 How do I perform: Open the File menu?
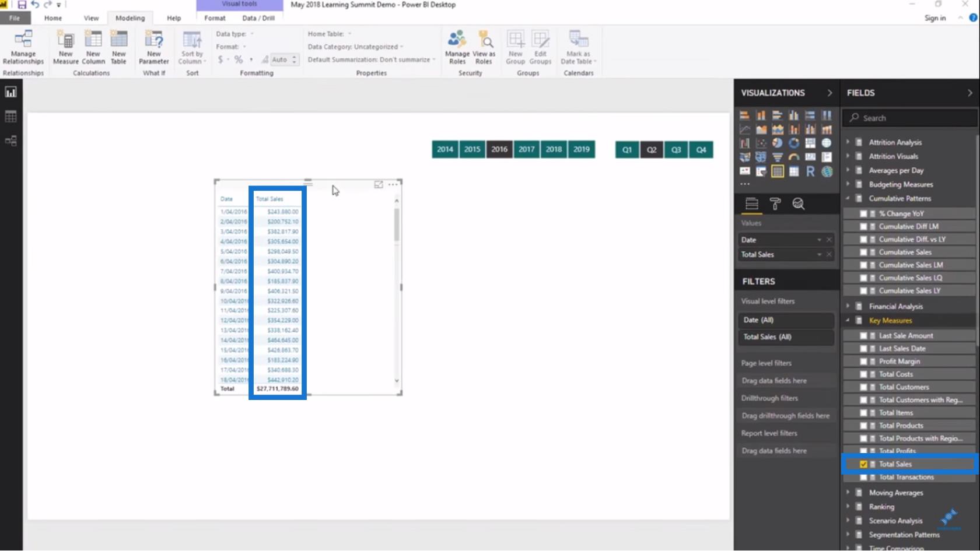coord(14,18)
